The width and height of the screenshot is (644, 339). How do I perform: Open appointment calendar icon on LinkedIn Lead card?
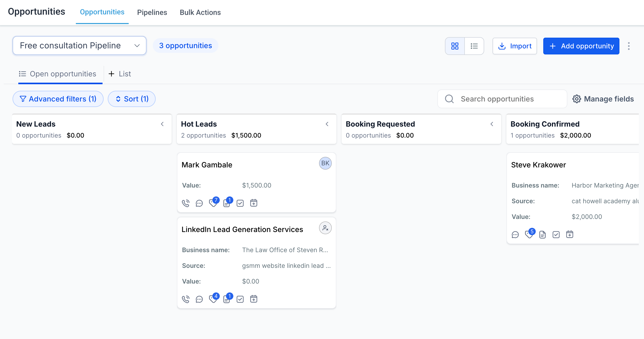(254, 299)
